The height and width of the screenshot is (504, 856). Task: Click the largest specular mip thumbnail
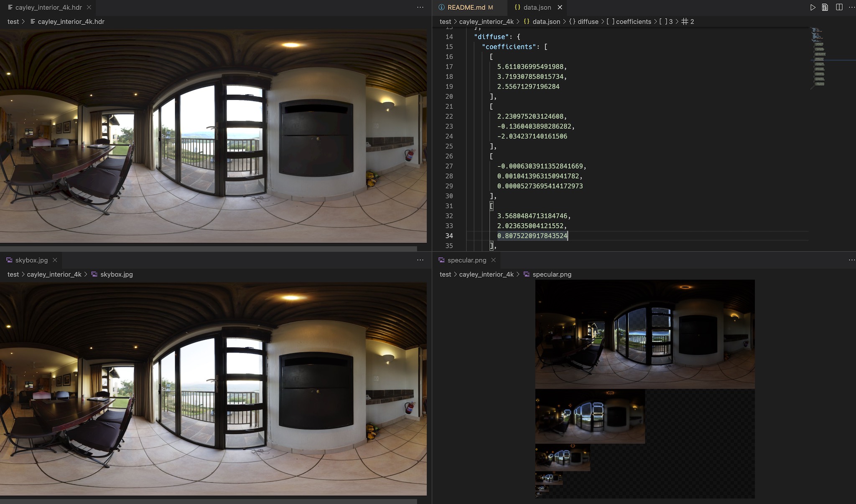tap(645, 334)
